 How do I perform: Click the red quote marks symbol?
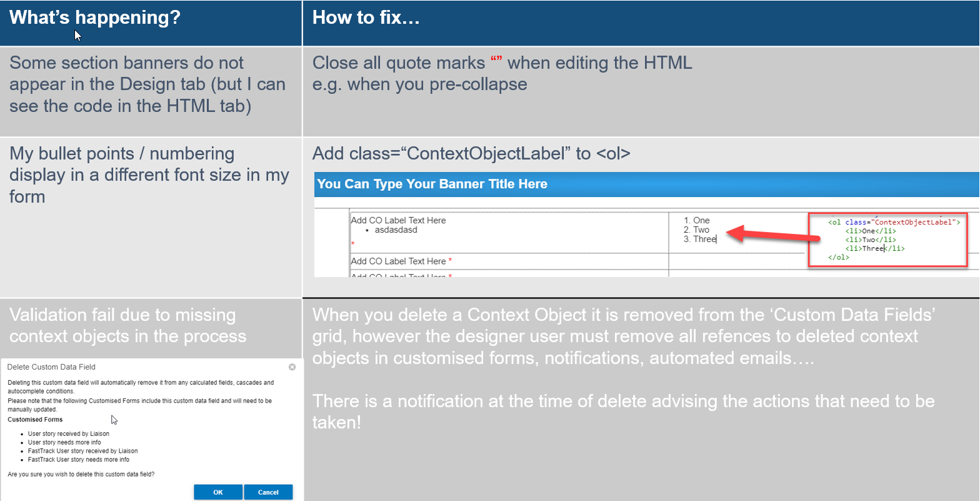pos(497,61)
